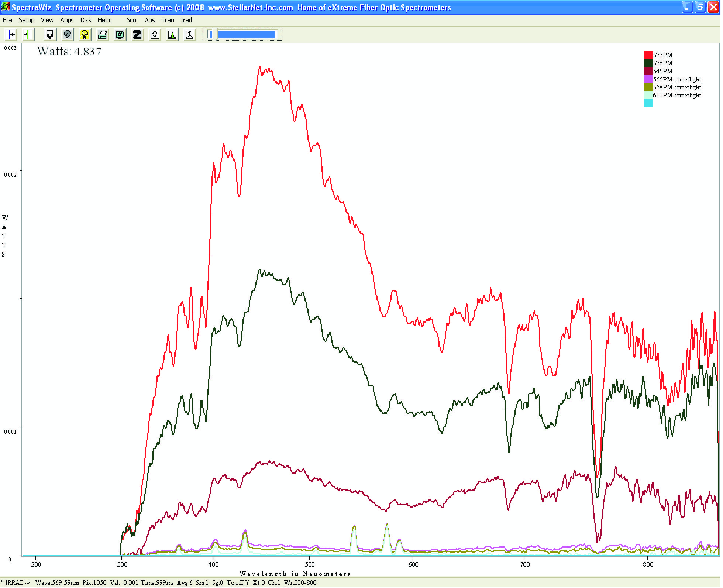The width and height of the screenshot is (723, 588).
Task: Open the File menu
Action: (7, 20)
